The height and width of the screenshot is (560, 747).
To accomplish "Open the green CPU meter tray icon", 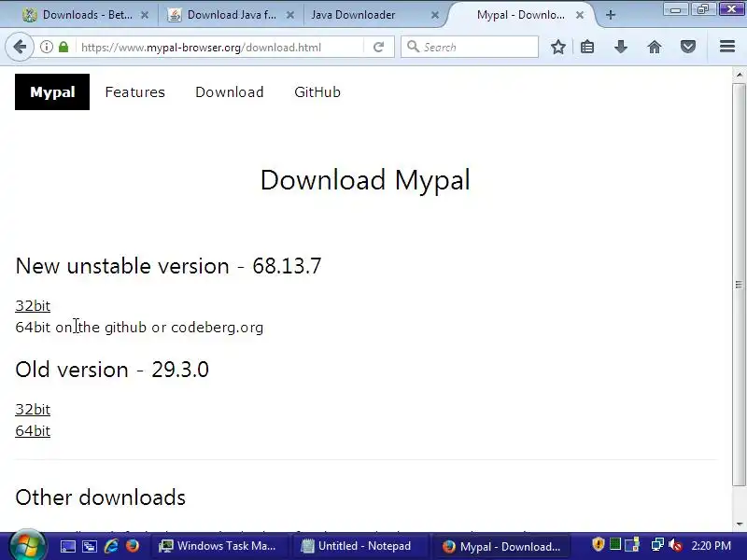I will coord(615,544).
